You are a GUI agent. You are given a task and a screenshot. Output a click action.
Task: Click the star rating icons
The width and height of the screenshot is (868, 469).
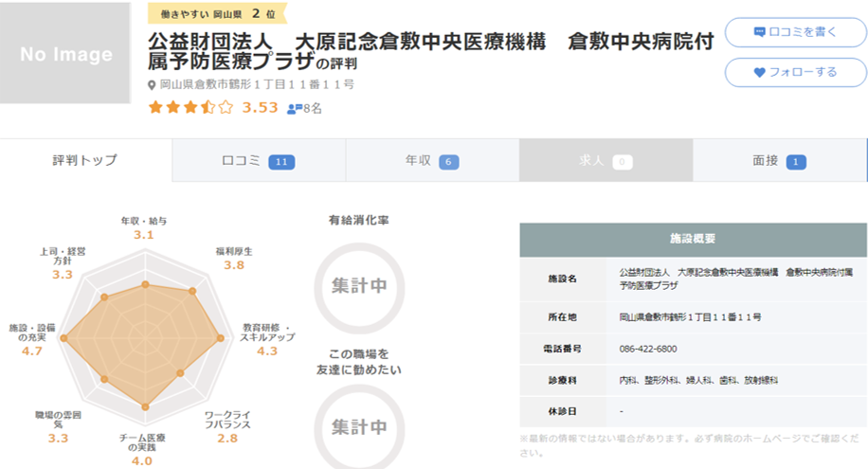coord(191,107)
